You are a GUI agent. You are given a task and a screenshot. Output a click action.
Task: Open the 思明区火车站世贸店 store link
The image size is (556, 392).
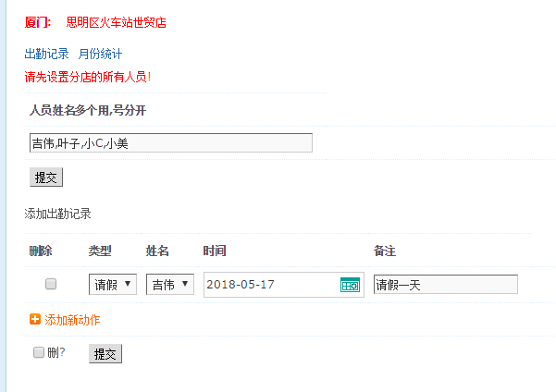[117, 22]
